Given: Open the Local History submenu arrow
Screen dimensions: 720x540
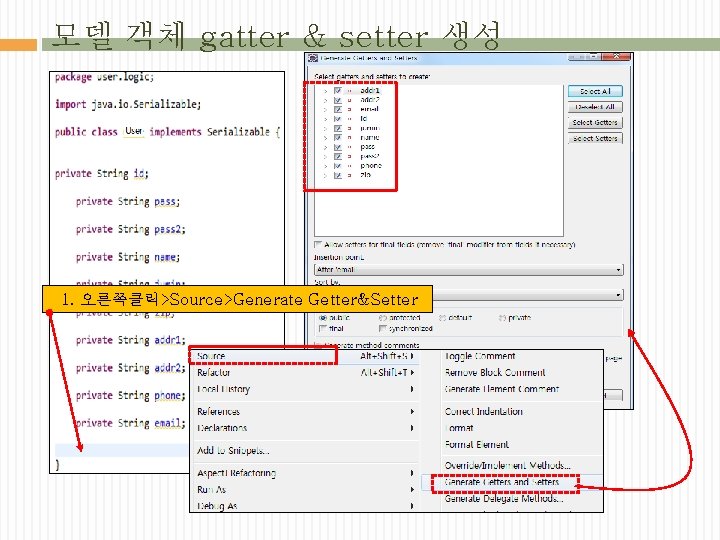Looking at the screenshot, I should (x=412, y=389).
